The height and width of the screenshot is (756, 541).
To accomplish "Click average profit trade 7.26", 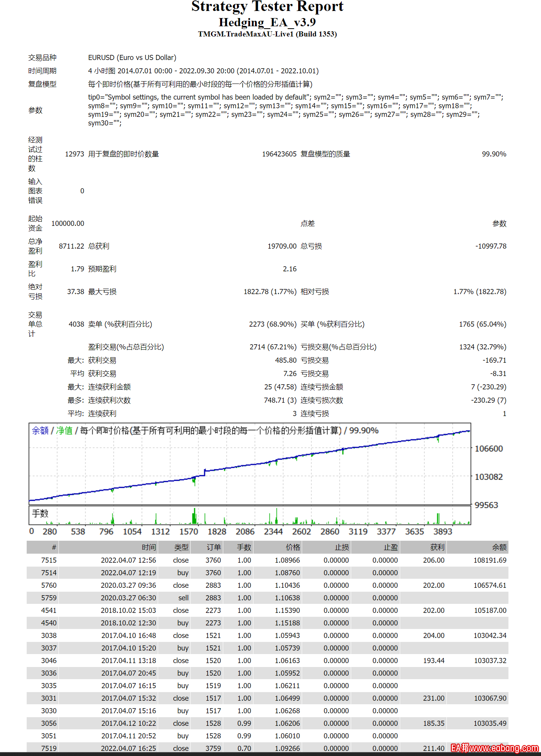I will click(290, 374).
